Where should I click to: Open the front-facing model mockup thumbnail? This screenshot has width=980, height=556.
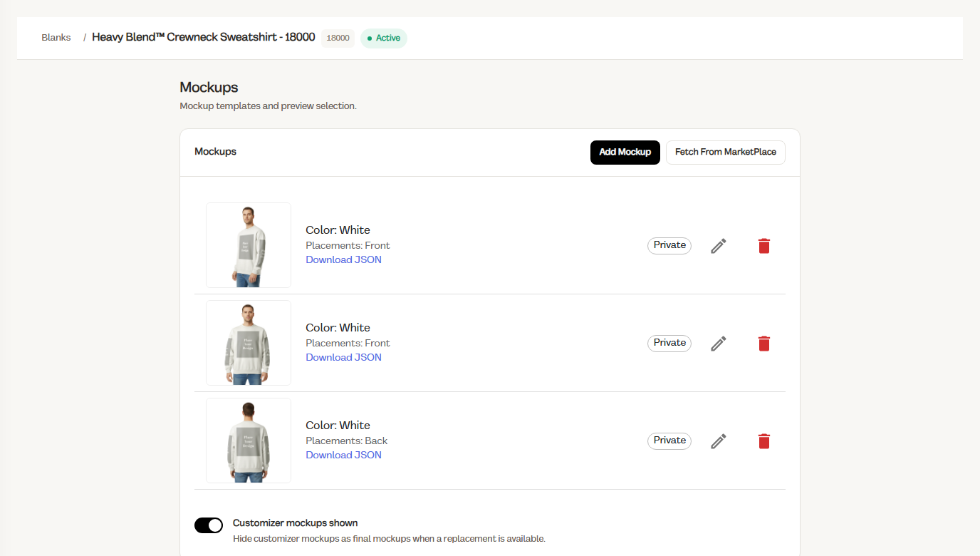pos(249,343)
